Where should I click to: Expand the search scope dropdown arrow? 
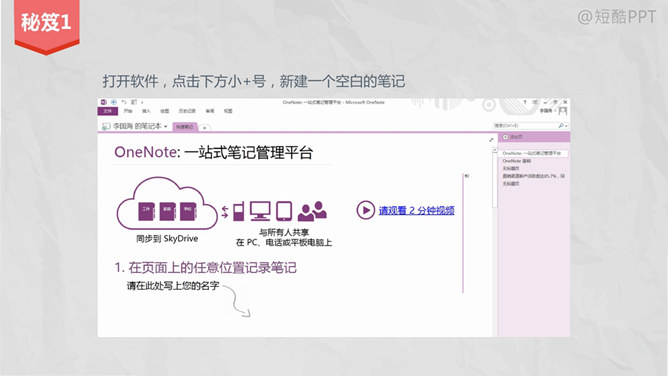click(x=566, y=126)
